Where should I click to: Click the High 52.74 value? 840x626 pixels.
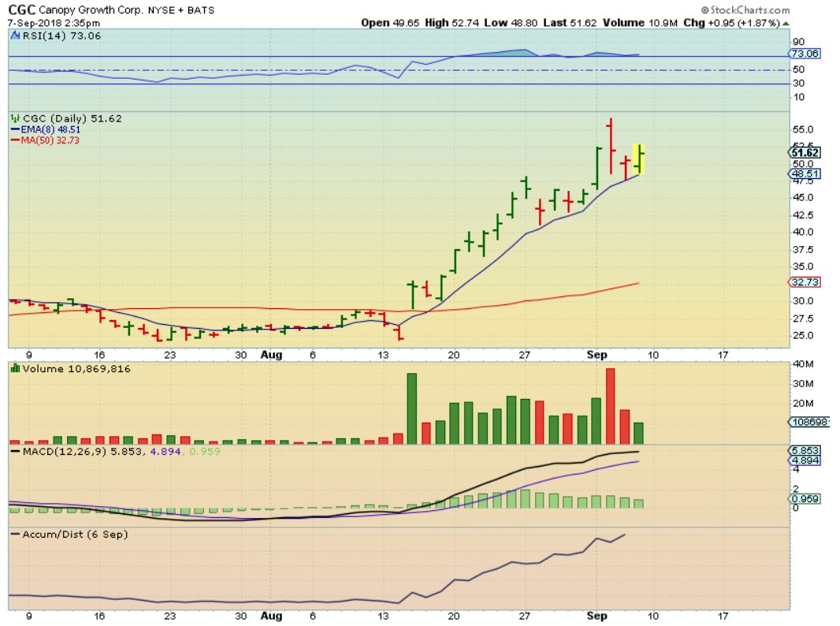452,23
